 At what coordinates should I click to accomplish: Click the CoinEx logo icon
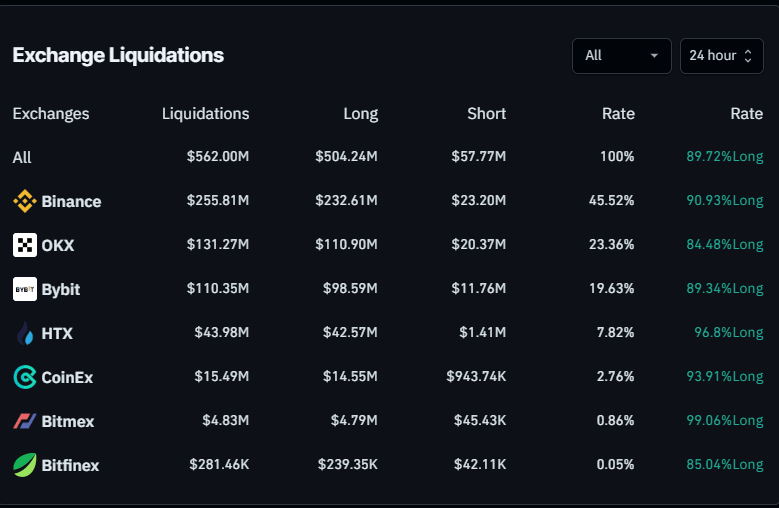coord(24,377)
